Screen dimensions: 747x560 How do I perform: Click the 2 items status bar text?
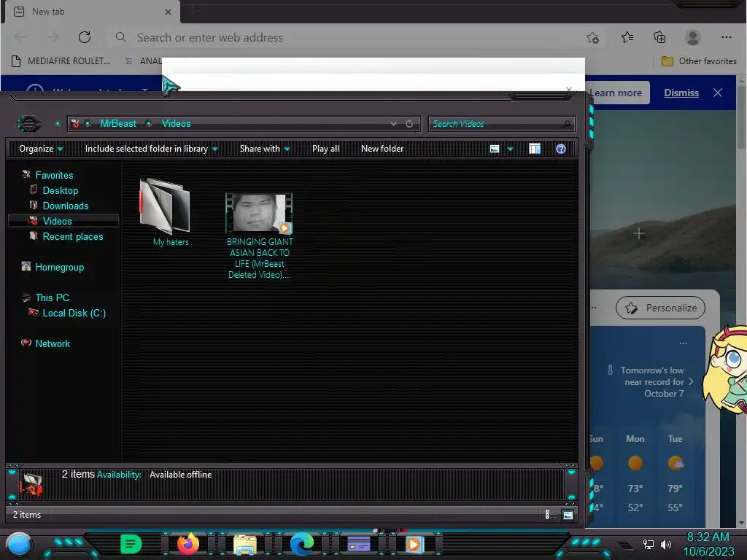pos(27,515)
